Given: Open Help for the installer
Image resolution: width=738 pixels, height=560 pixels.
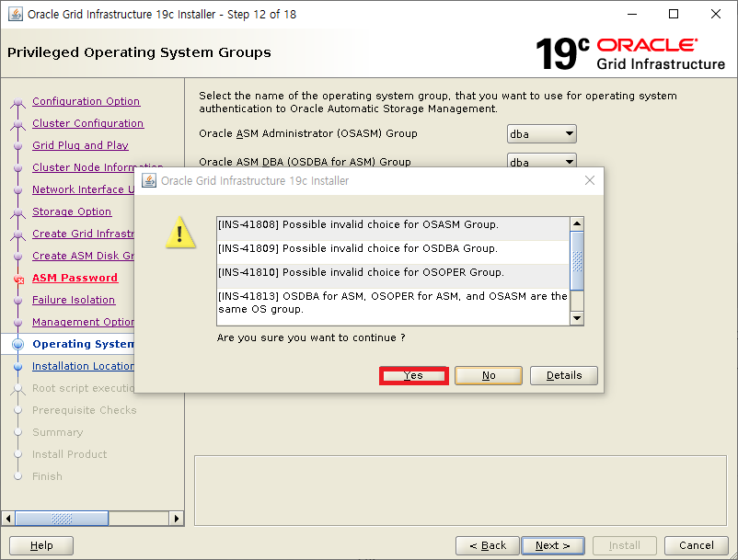Looking at the screenshot, I should pos(41,545).
